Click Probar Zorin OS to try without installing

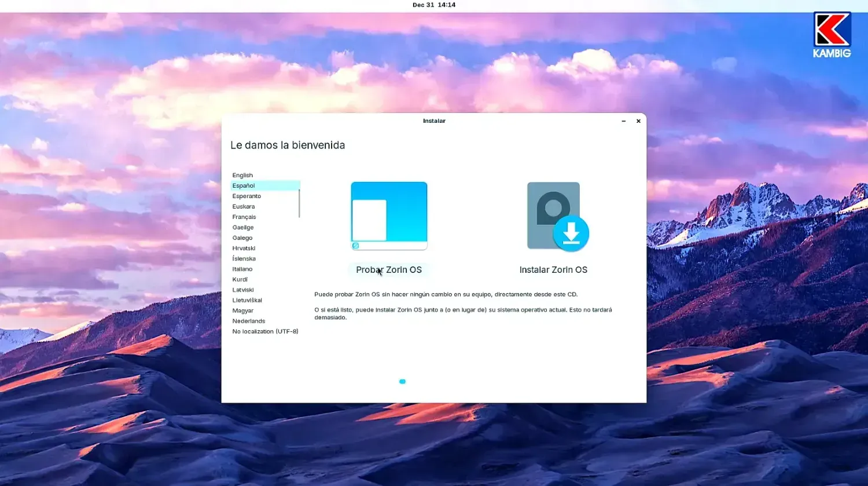tap(388, 269)
